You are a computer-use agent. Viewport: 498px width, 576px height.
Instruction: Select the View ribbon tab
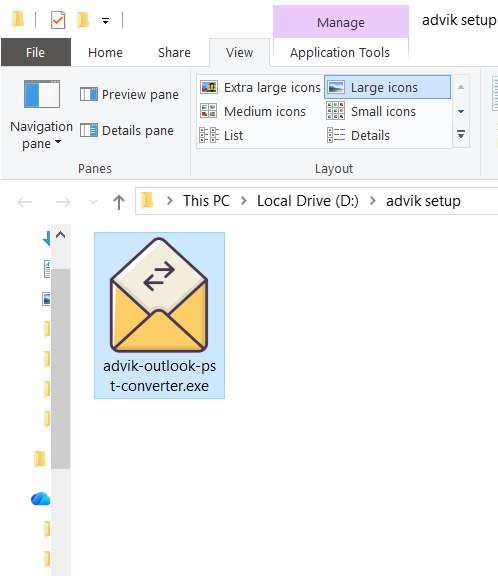(239, 52)
